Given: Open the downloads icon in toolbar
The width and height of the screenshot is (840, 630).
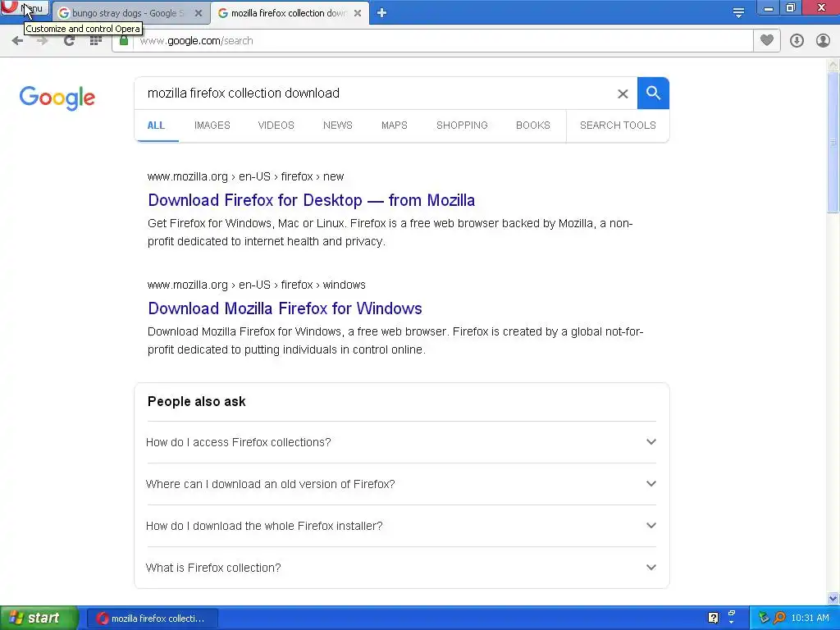Looking at the screenshot, I should [x=797, y=41].
